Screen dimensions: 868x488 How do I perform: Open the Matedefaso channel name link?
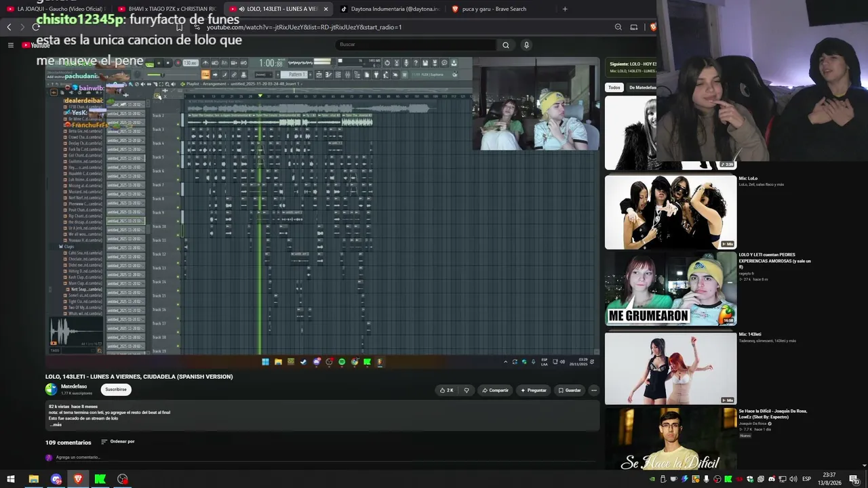[74, 386]
